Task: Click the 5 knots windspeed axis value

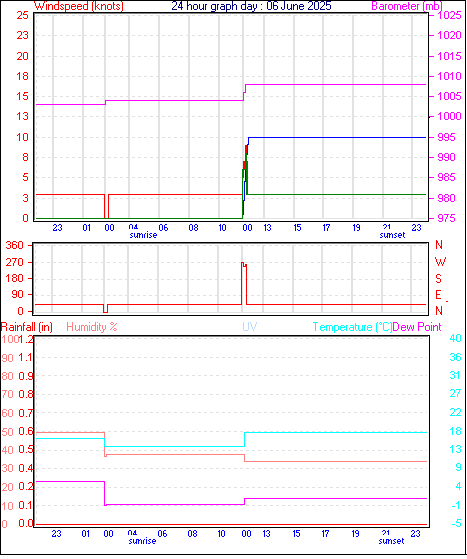Action: (x=25, y=177)
